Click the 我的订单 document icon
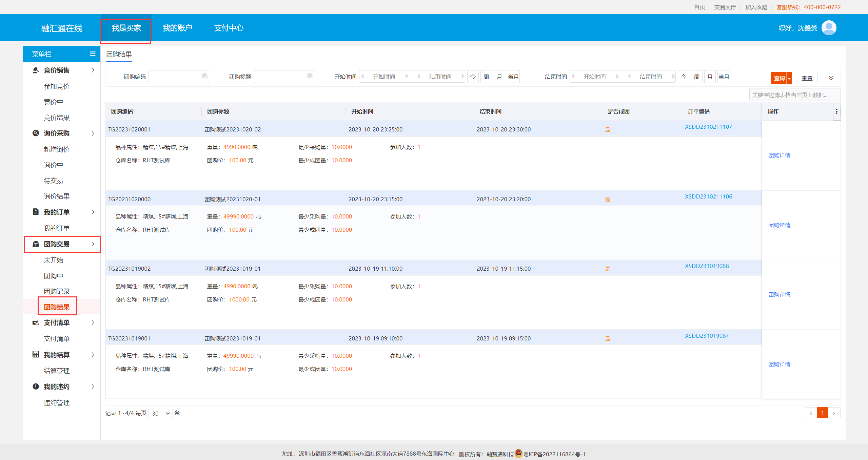This screenshot has height=460, width=868. [36, 212]
